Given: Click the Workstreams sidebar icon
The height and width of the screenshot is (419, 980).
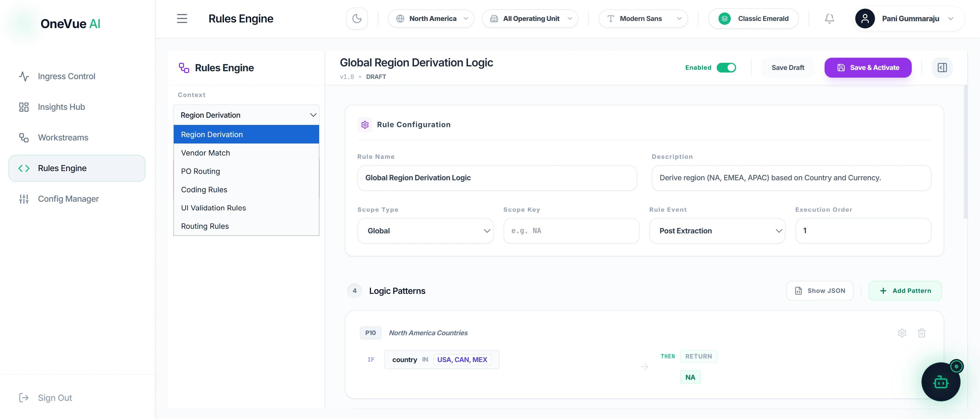Looking at the screenshot, I should pos(24,138).
